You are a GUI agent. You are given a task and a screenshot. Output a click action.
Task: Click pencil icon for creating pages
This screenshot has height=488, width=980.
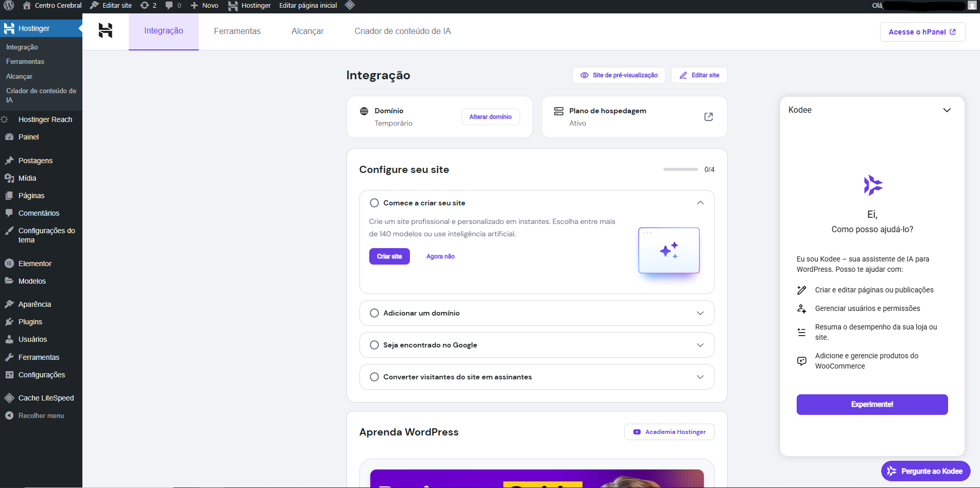tap(802, 290)
